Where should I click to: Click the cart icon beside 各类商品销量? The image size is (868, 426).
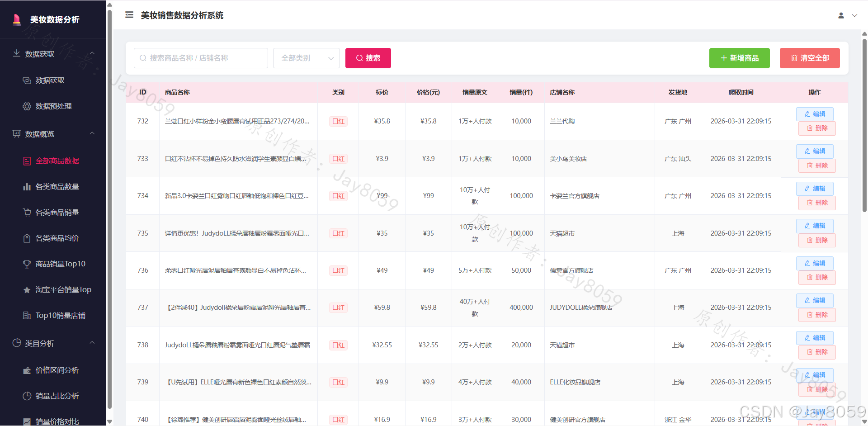27,212
